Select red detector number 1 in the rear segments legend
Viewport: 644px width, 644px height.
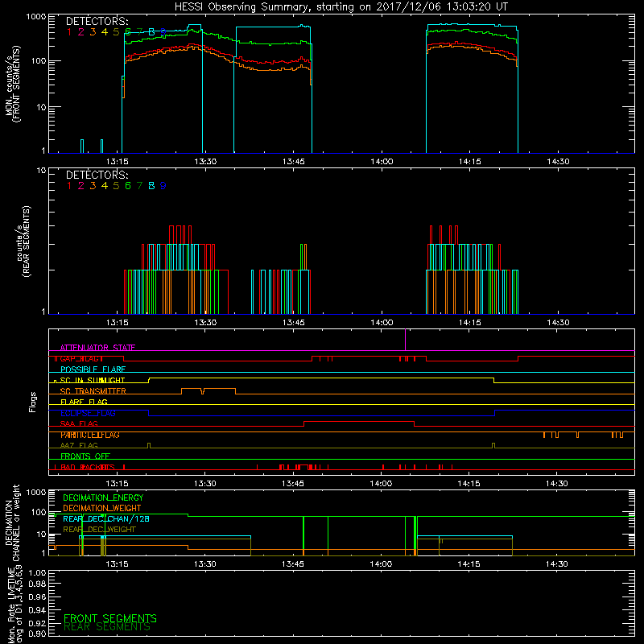click(x=69, y=186)
